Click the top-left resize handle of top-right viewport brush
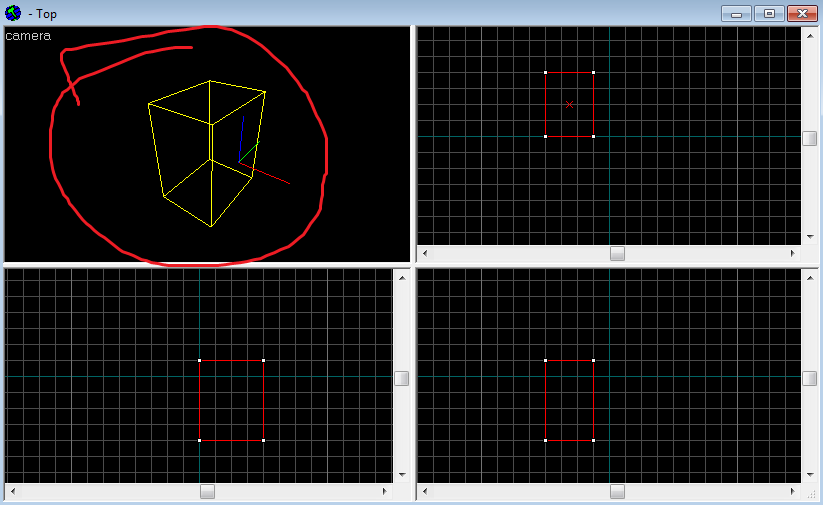This screenshot has width=823, height=505. tap(545, 72)
